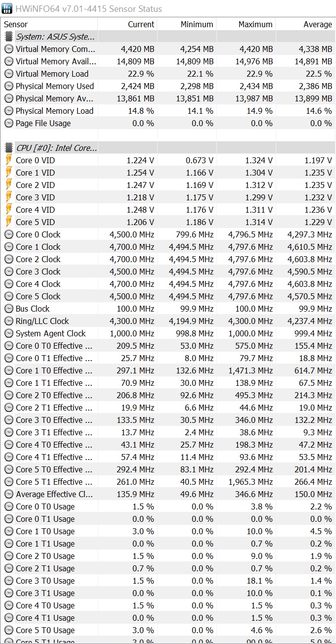Click the gauge icon for Page File Usage
This screenshot has width=336, height=644.
tap(9, 123)
